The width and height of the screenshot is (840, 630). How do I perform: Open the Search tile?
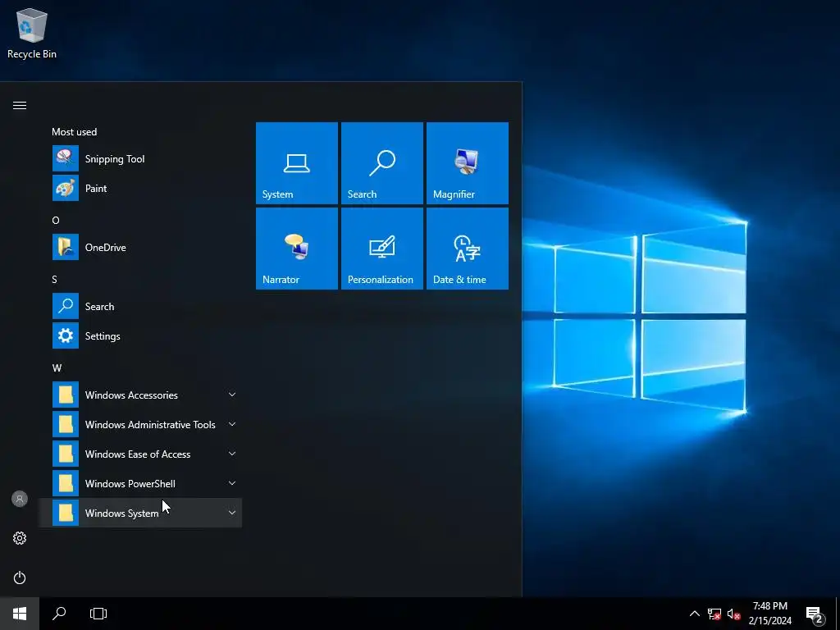382,163
